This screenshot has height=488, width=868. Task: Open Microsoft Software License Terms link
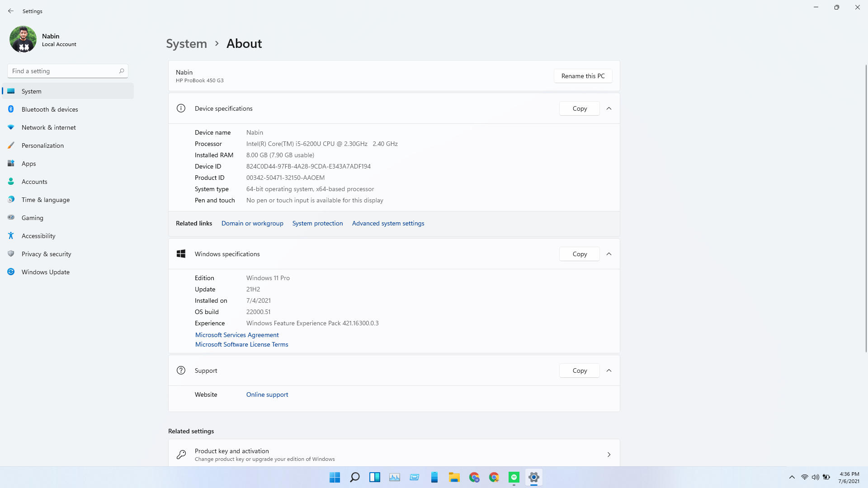[241, 344]
